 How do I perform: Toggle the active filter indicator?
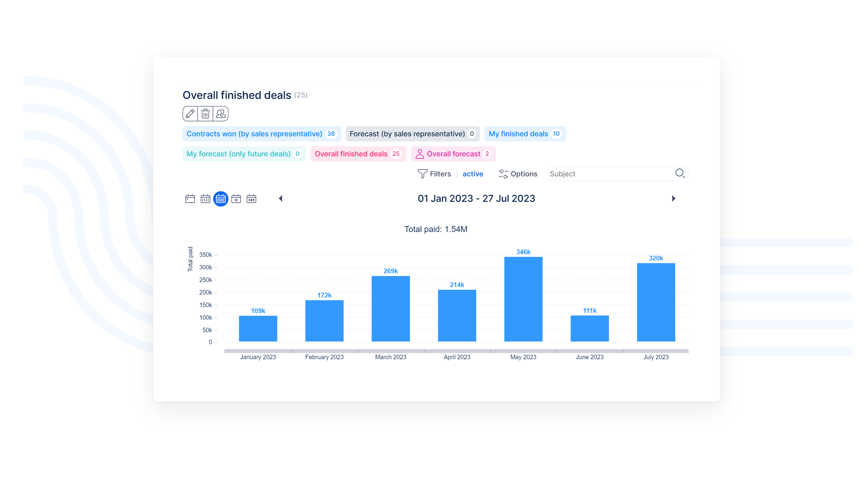coord(473,174)
